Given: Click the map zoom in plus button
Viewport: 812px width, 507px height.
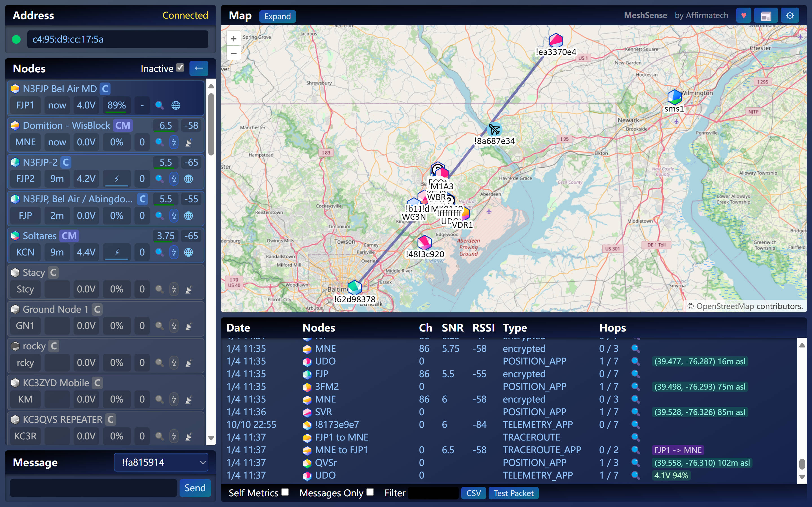Looking at the screenshot, I should pyautogui.click(x=233, y=39).
